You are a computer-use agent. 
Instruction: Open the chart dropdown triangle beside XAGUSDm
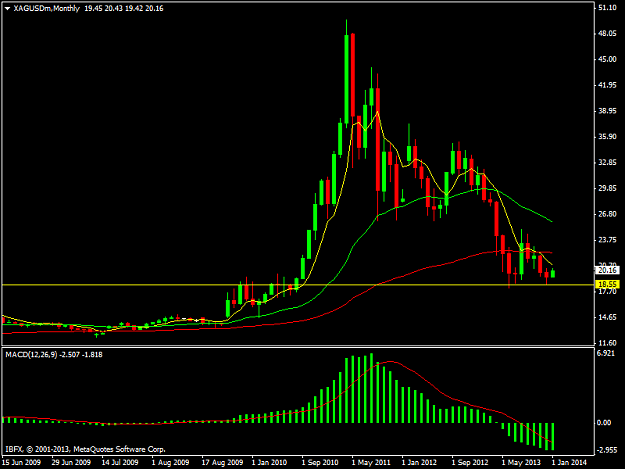point(7,8)
